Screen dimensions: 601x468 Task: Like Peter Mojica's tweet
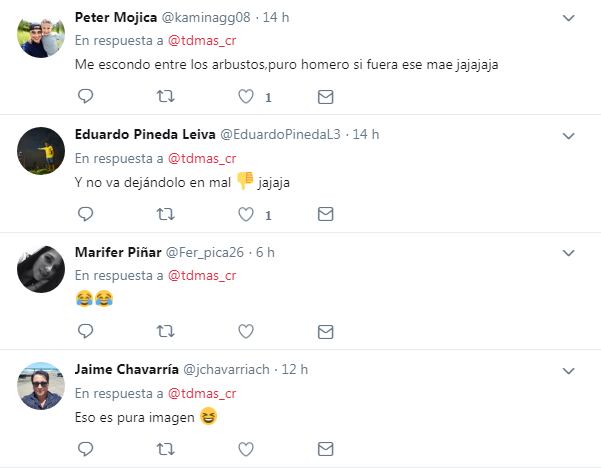[x=245, y=97]
